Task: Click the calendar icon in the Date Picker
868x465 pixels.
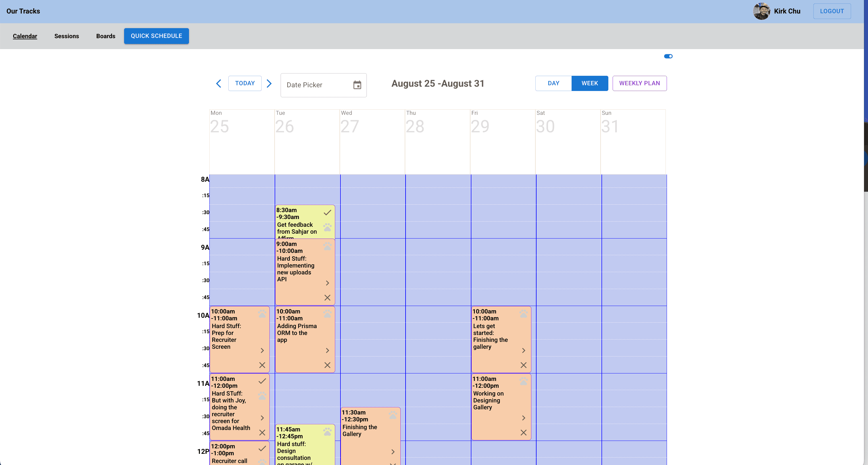Action: (357, 85)
